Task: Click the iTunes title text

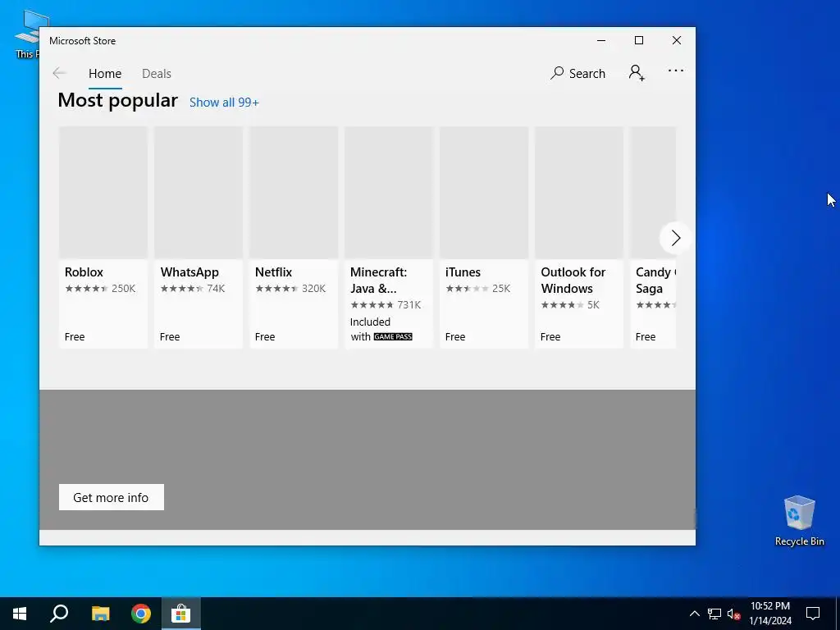Action: 463,272
